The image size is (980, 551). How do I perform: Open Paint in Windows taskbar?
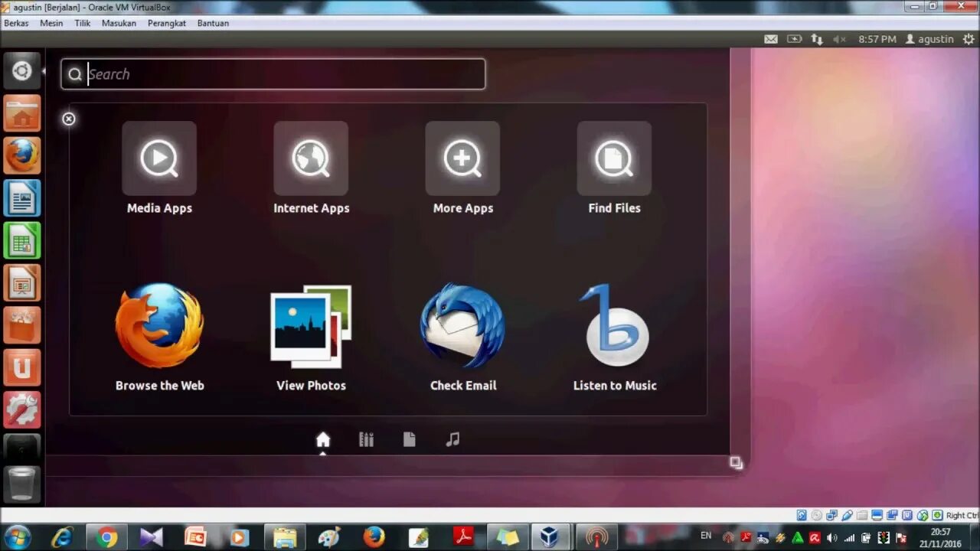click(329, 537)
